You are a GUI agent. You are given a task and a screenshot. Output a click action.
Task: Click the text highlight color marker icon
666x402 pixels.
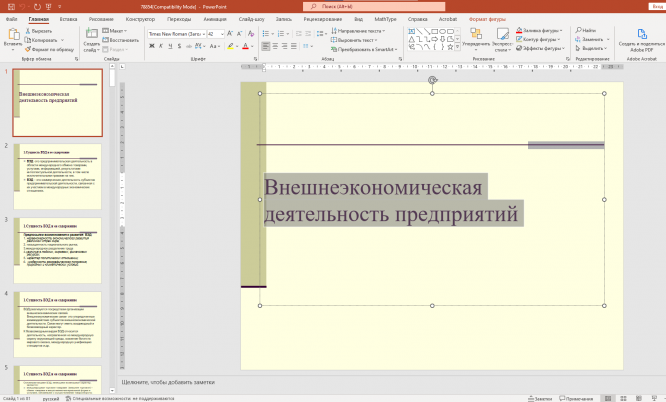230,46
